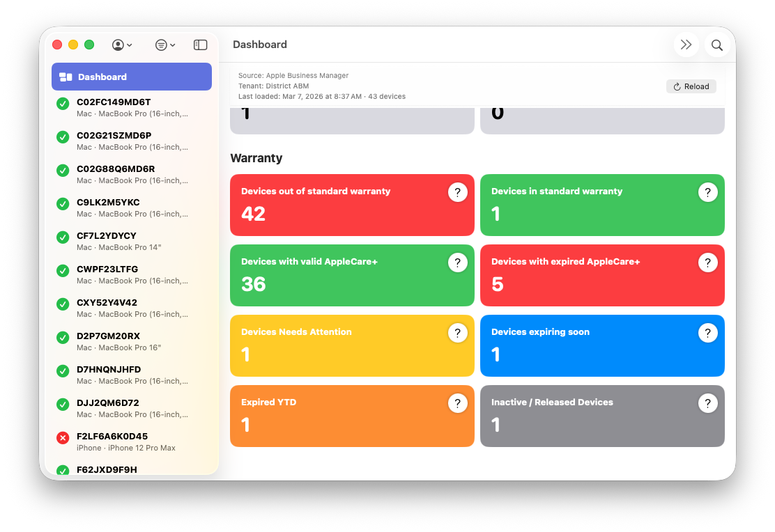Screen dimensions: 775x532
Task: Click the filter list icon in the toolbar
Action: [161, 44]
